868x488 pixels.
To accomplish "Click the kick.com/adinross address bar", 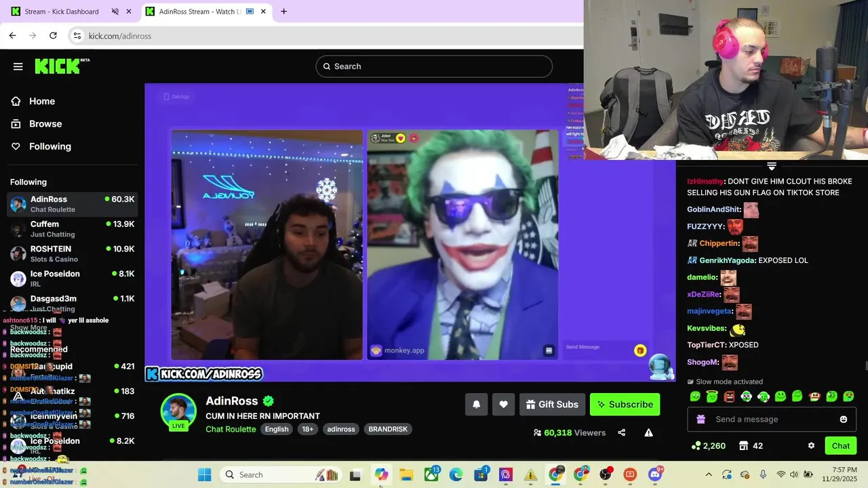I will point(325,36).
